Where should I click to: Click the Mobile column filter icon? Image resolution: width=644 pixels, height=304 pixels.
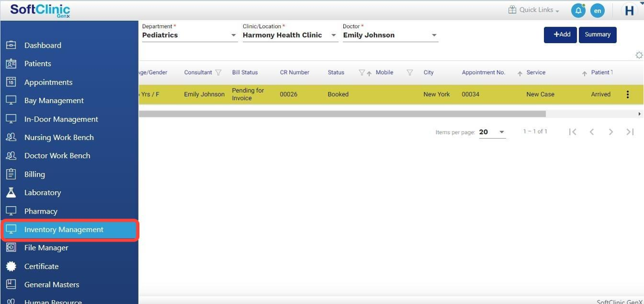410,73
